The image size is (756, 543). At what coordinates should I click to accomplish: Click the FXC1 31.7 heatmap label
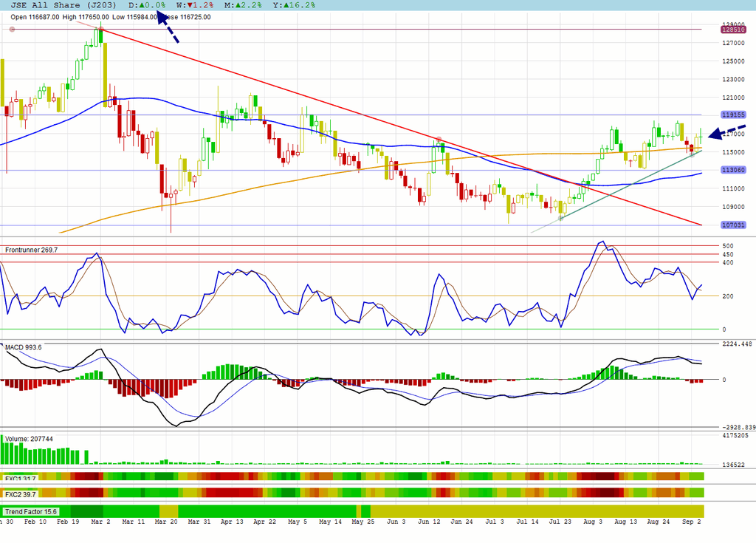[20, 479]
